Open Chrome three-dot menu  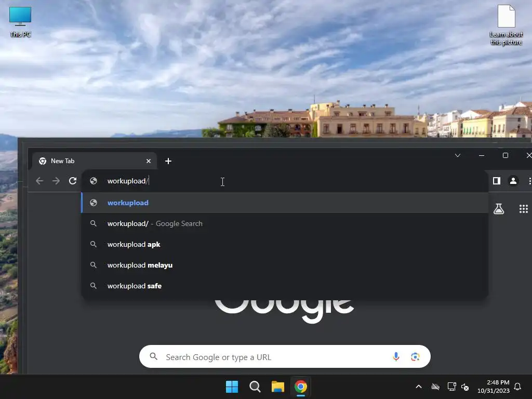[x=529, y=181]
